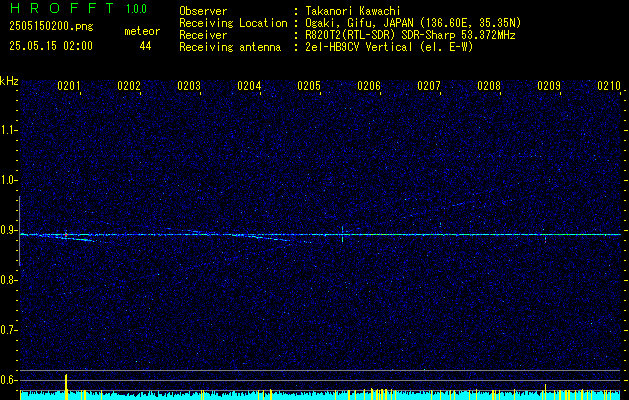This screenshot has height=400, width=629.
Task: Click the Receiving antenna label
Action: pyautogui.click(x=230, y=47)
